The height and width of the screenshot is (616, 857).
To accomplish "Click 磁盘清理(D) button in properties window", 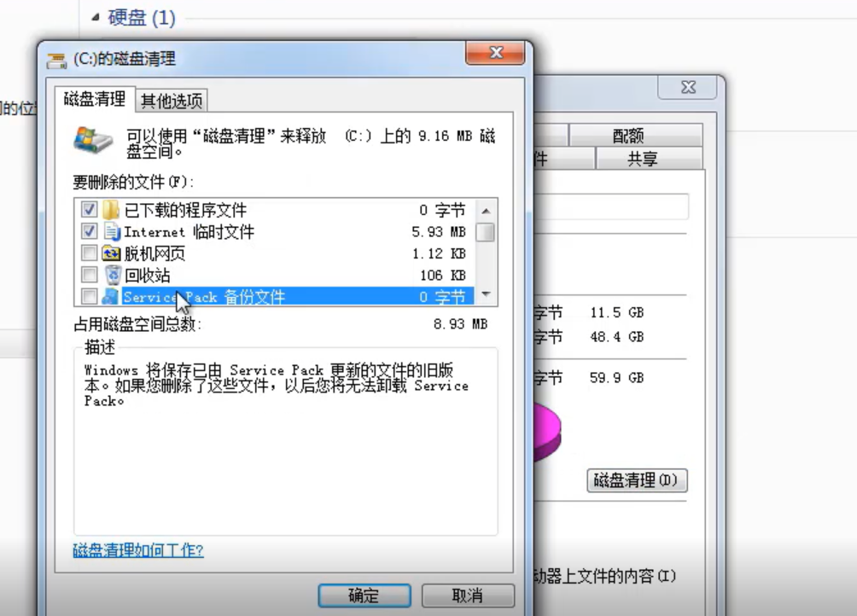I will 637,480.
